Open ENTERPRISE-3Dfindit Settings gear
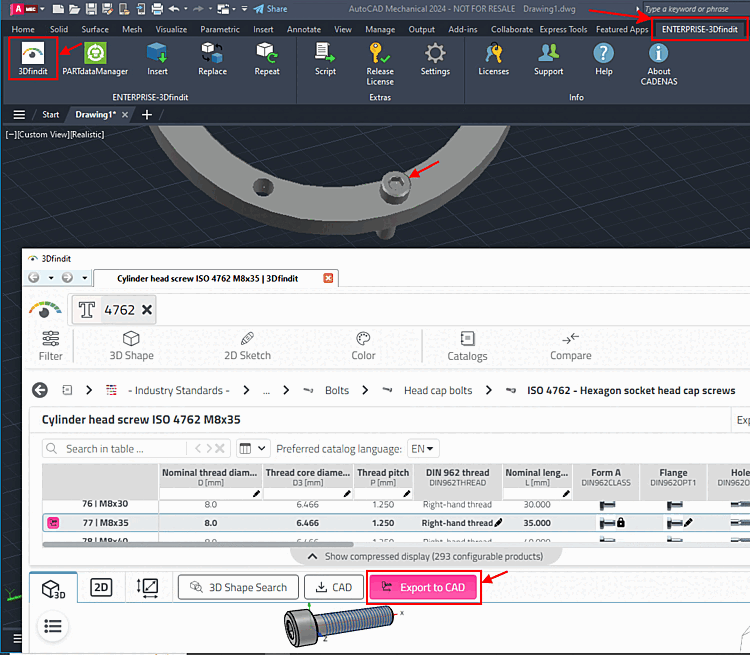The image size is (750, 655). pyautogui.click(x=435, y=59)
